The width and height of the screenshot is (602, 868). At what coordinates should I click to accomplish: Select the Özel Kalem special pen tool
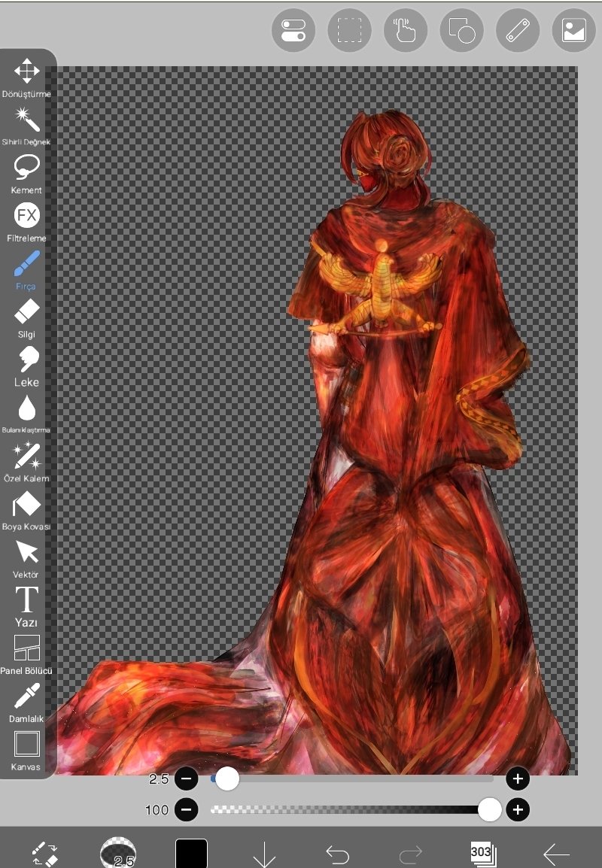coord(26,463)
